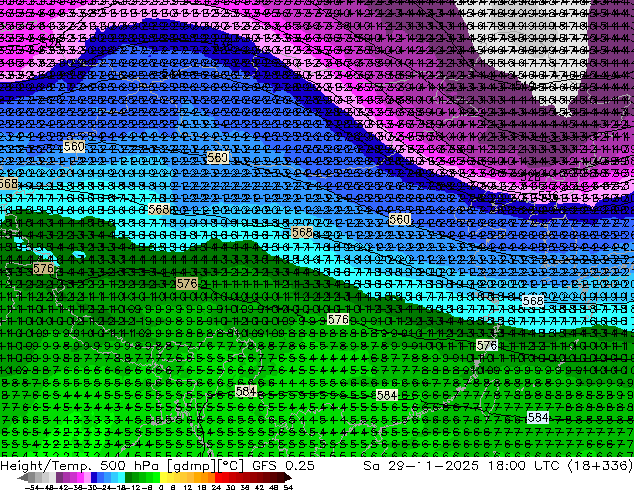The image size is (634, 490).
Task: Click the leftmost 576 contour label
Action: click(43, 268)
